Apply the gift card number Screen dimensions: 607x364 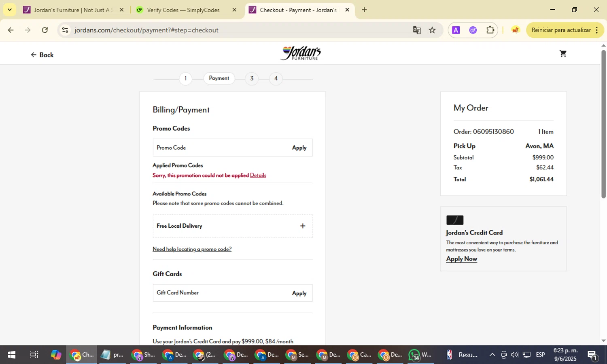coord(299,293)
